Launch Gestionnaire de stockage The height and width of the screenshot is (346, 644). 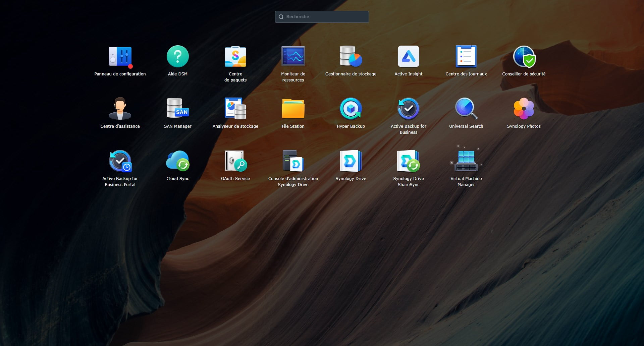(x=351, y=56)
